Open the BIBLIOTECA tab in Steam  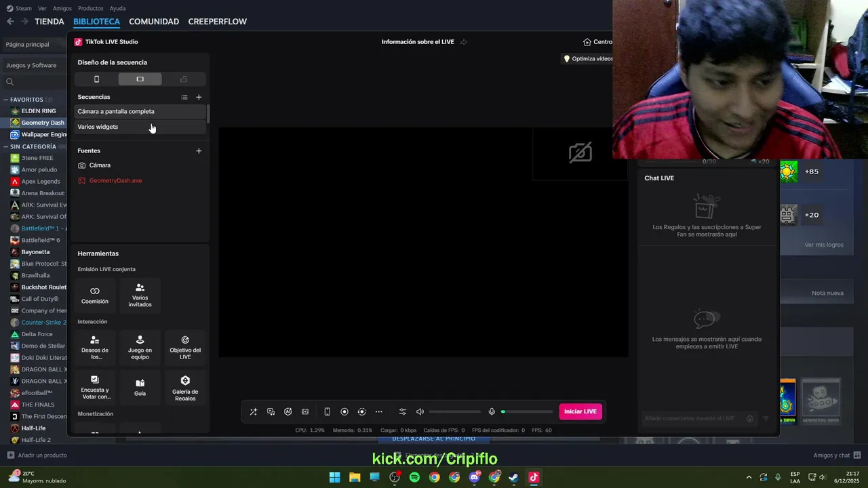pyautogui.click(x=96, y=22)
